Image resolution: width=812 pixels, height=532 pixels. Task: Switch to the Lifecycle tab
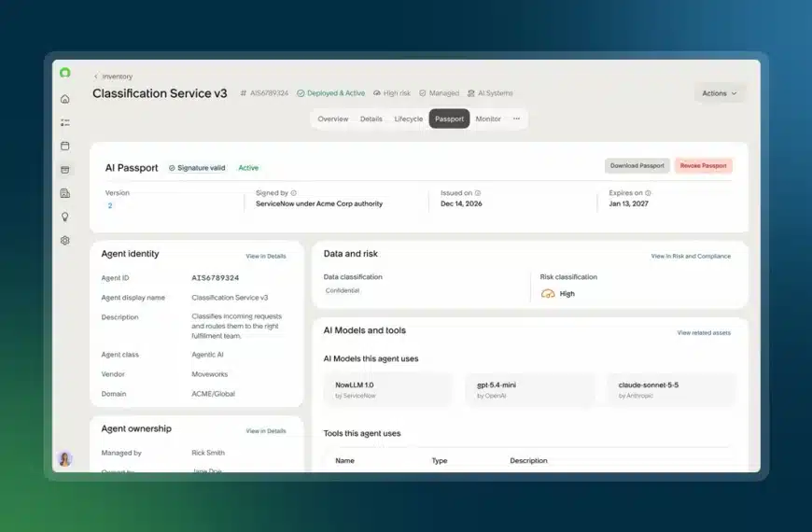click(x=409, y=119)
